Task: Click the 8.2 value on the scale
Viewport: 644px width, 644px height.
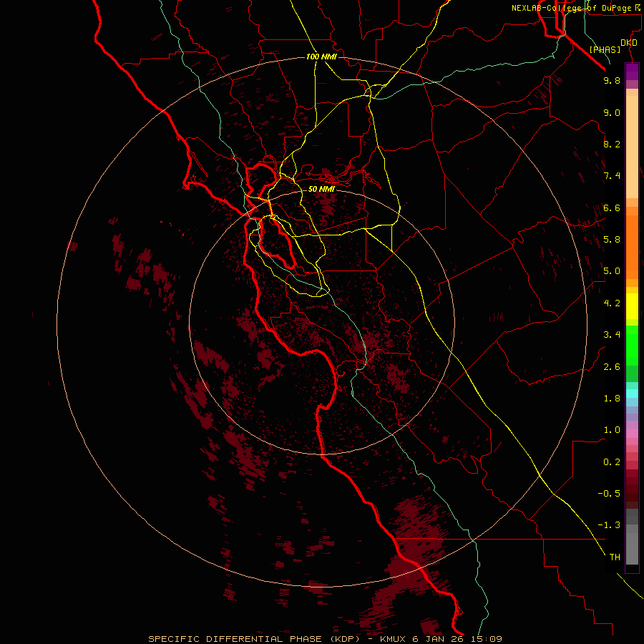Action: pos(612,144)
